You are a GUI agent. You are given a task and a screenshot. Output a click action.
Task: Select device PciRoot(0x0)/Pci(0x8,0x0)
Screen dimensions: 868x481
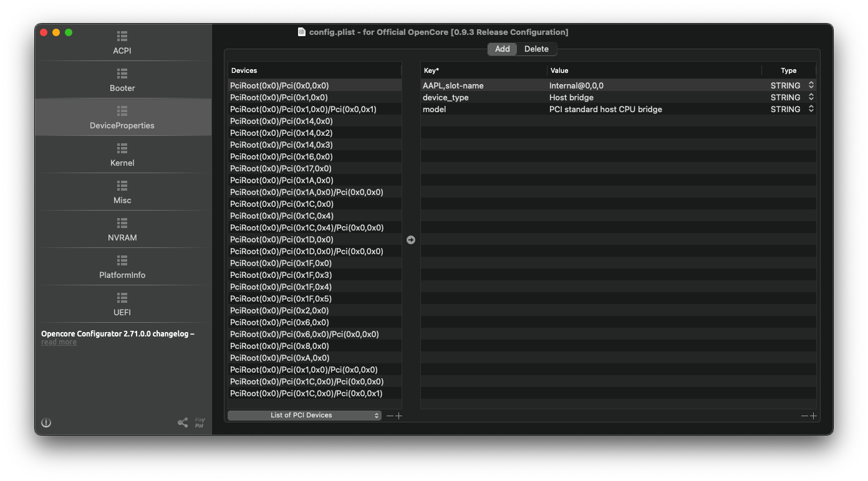click(x=315, y=346)
